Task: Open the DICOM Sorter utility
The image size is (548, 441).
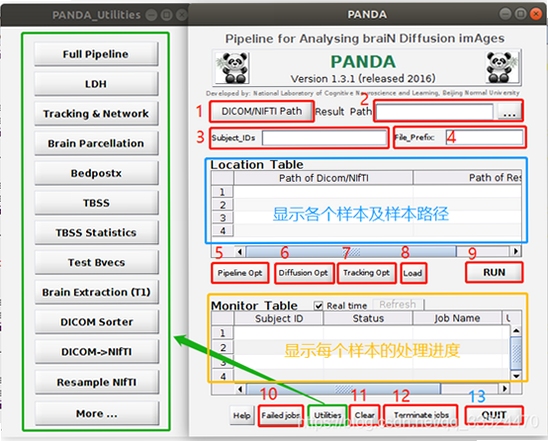Action: point(96,322)
